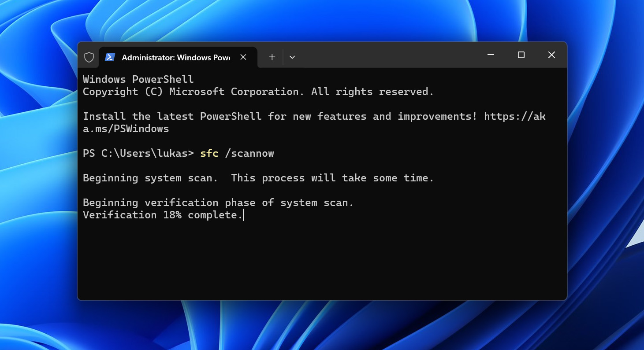Screen dimensions: 644x350
Task: Click the "Install the latest PowerShell" line
Action: (x=314, y=116)
